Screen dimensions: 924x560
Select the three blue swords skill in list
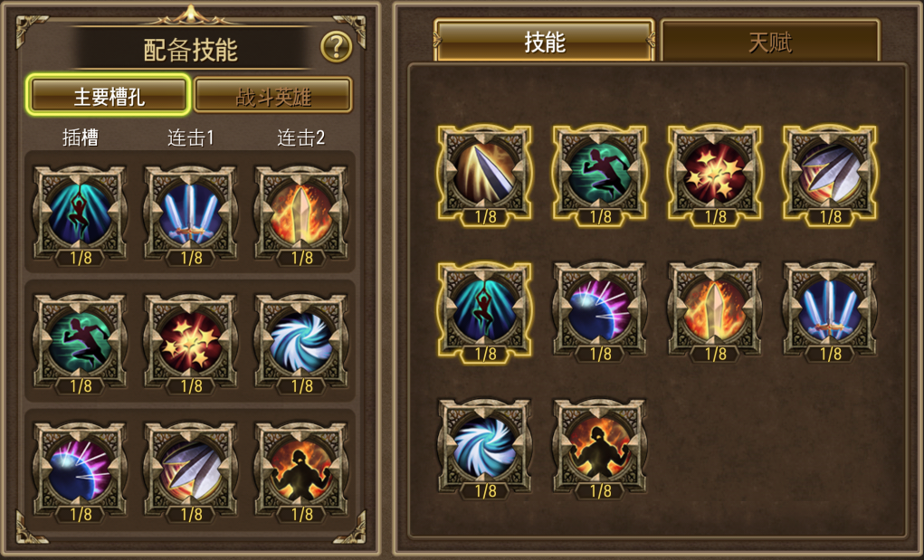tap(830, 310)
